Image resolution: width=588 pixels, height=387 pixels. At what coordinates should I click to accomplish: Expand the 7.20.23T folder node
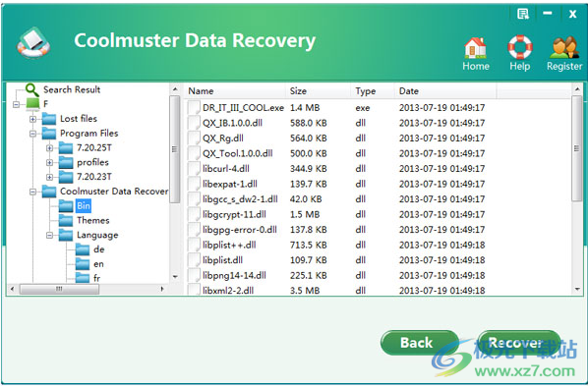[49, 177]
